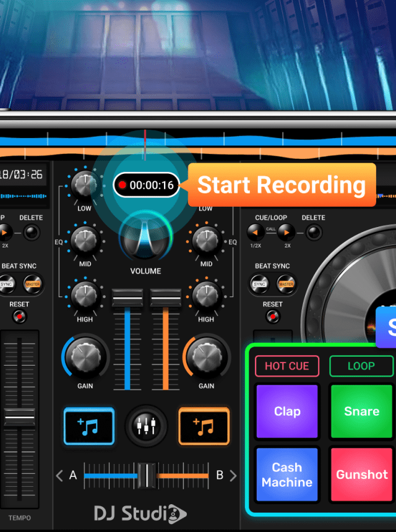Click the A/B crossfader handle
Viewport: 396px width, 532px height.
pyautogui.click(x=147, y=476)
